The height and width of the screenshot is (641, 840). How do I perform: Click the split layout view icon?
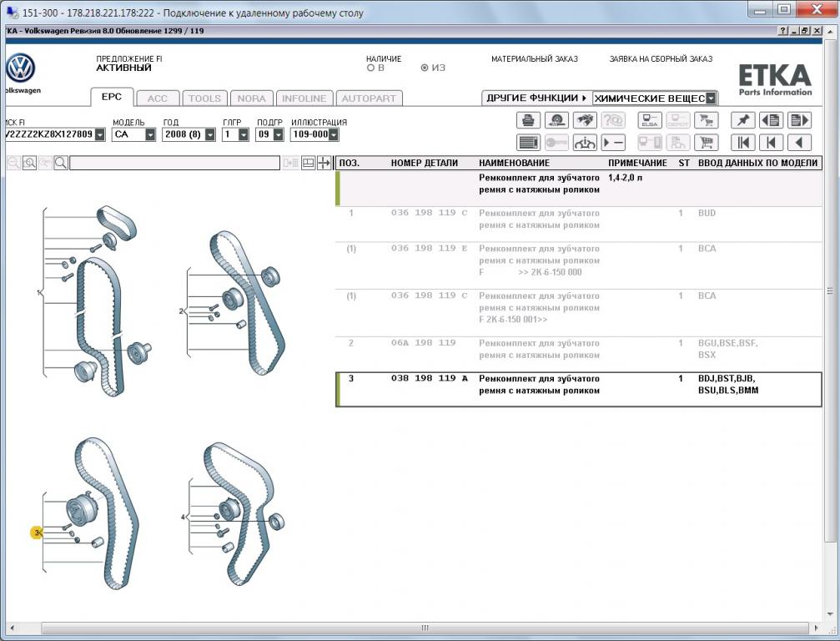(308, 163)
